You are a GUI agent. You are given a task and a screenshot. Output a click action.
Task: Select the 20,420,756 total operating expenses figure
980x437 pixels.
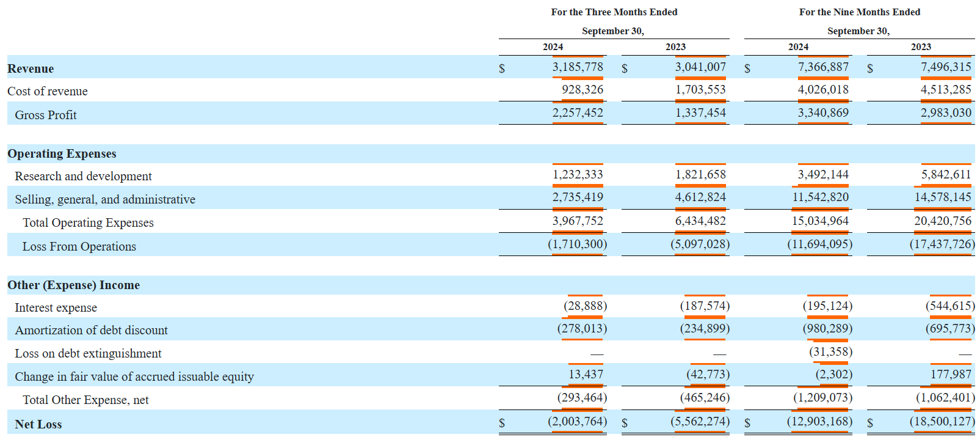(942, 221)
